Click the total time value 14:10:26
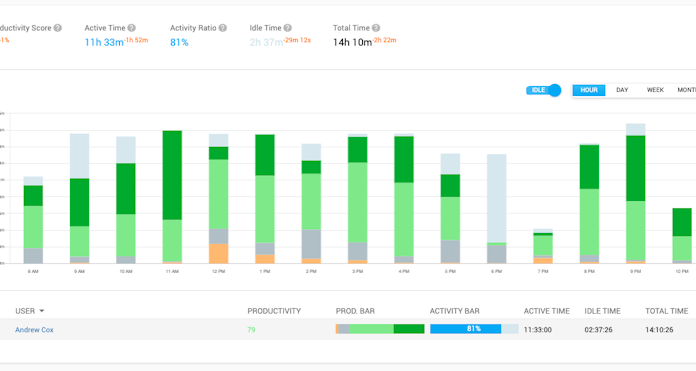The width and height of the screenshot is (696, 371). click(659, 330)
